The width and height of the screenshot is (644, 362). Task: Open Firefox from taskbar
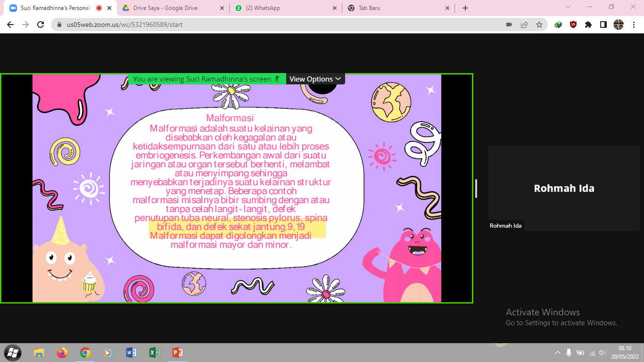[x=62, y=353]
